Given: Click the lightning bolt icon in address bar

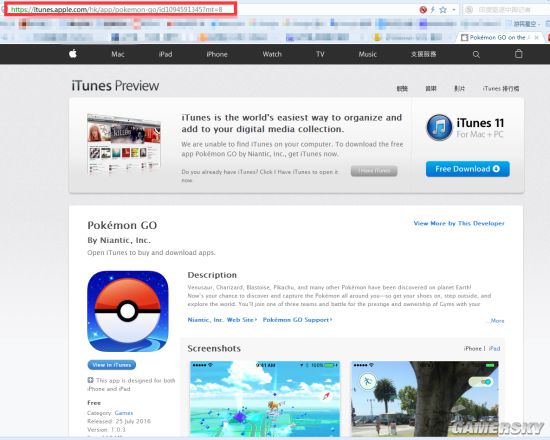Looking at the screenshot, I should point(433,10).
